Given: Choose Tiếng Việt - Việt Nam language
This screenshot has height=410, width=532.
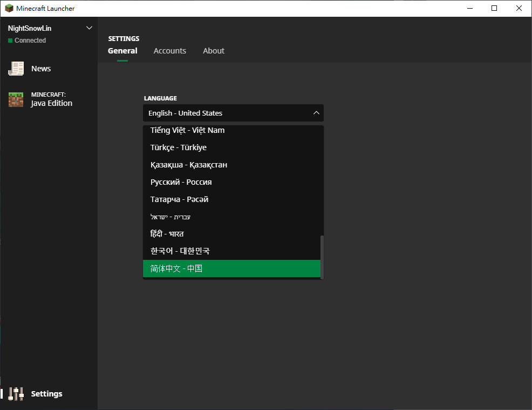Looking at the screenshot, I should click(188, 130).
